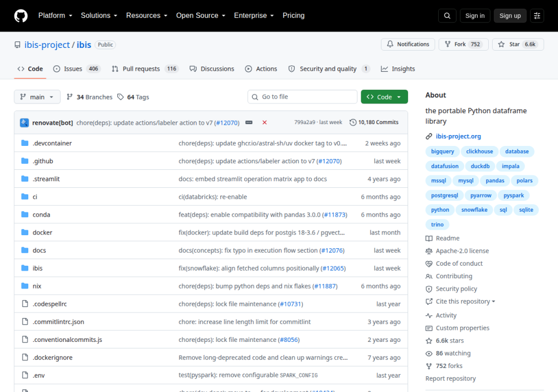The image size is (558, 392).
Task: Open the .dockerignore file
Action: 52,358
